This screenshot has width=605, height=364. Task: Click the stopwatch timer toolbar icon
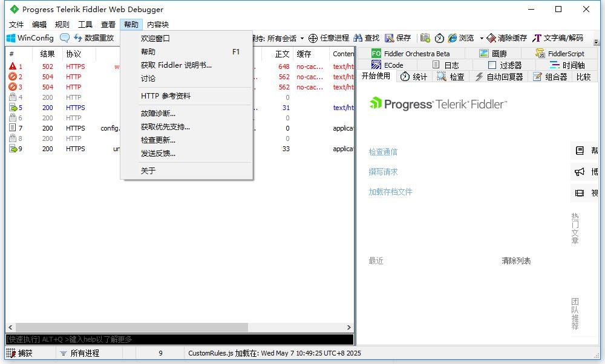(x=439, y=37)
